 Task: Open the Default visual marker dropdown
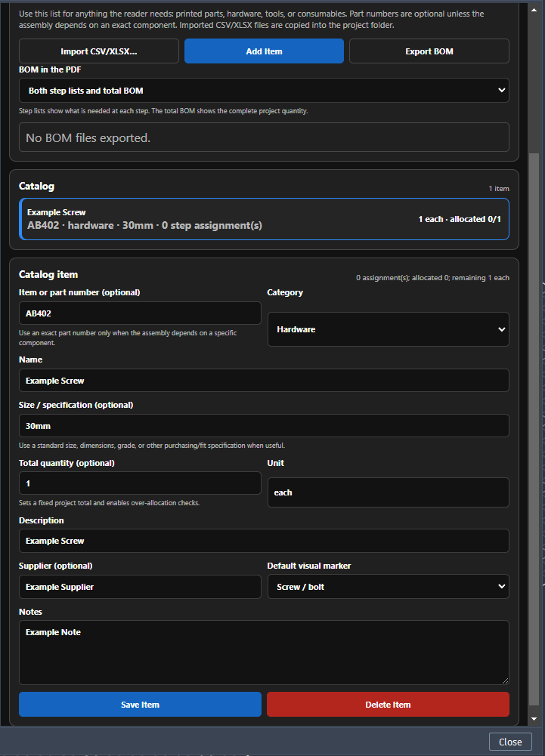(x=388, y=587)
